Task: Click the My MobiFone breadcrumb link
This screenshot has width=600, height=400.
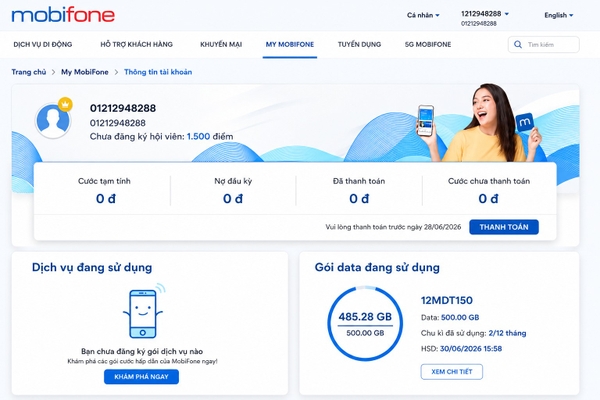Action: [x=85, y=72]
